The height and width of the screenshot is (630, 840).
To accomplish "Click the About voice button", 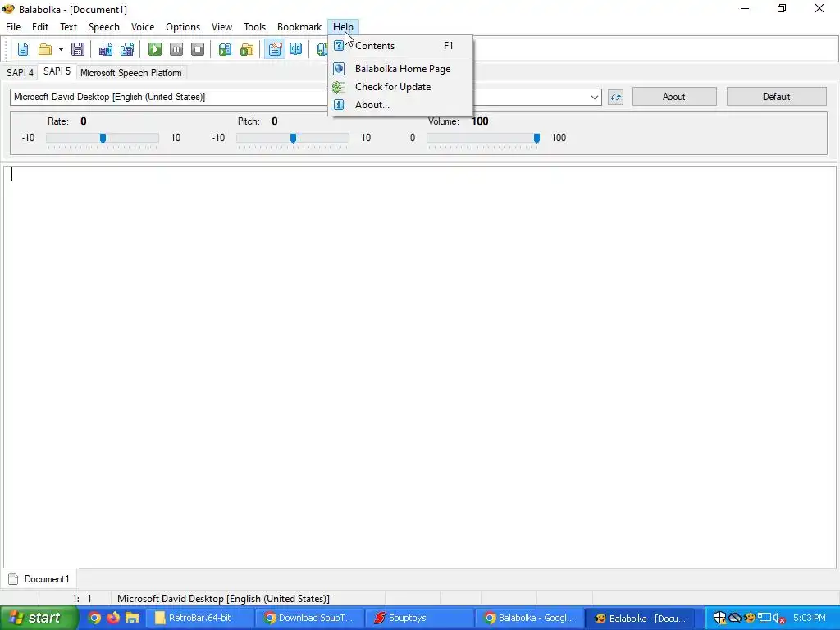I will (x=674, y=97).
